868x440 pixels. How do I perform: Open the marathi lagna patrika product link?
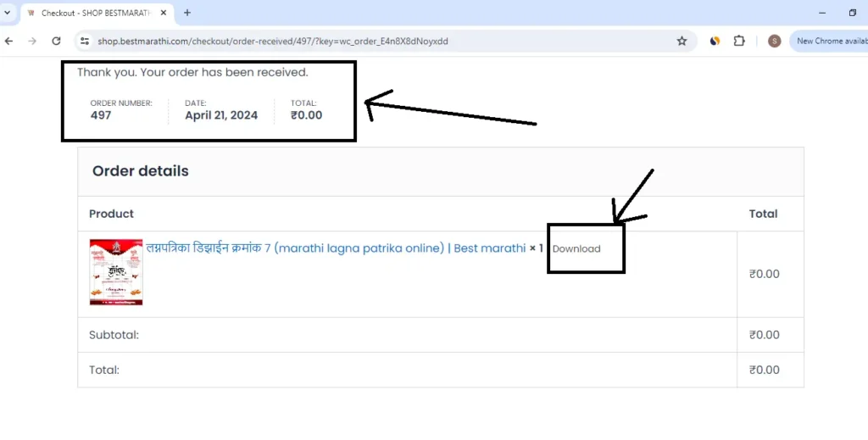(336, 248)
